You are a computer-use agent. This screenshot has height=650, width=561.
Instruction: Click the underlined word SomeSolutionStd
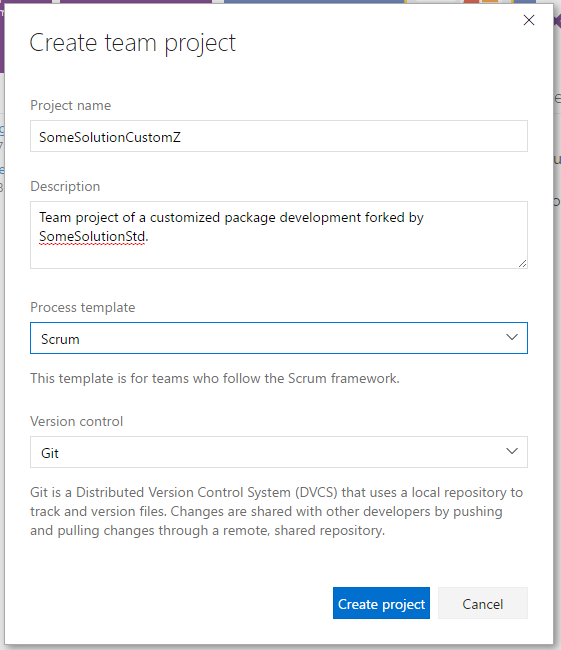pos(92,237)
